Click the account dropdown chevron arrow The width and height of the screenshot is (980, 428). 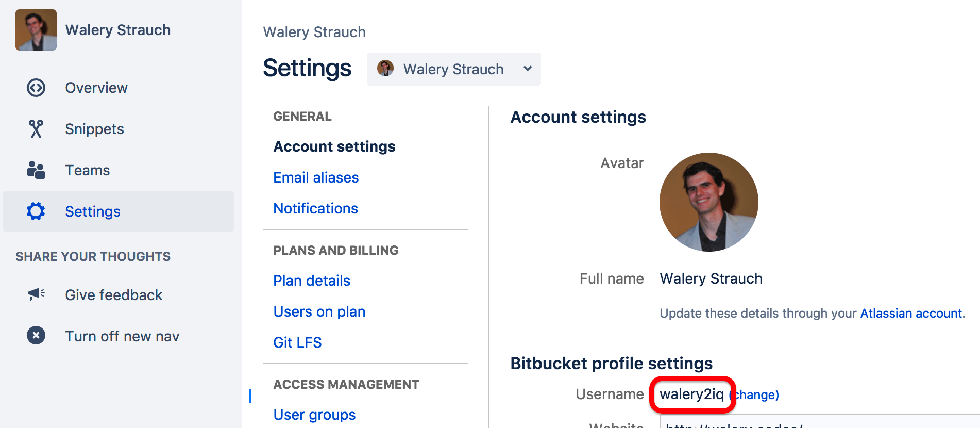coord(527,69)
